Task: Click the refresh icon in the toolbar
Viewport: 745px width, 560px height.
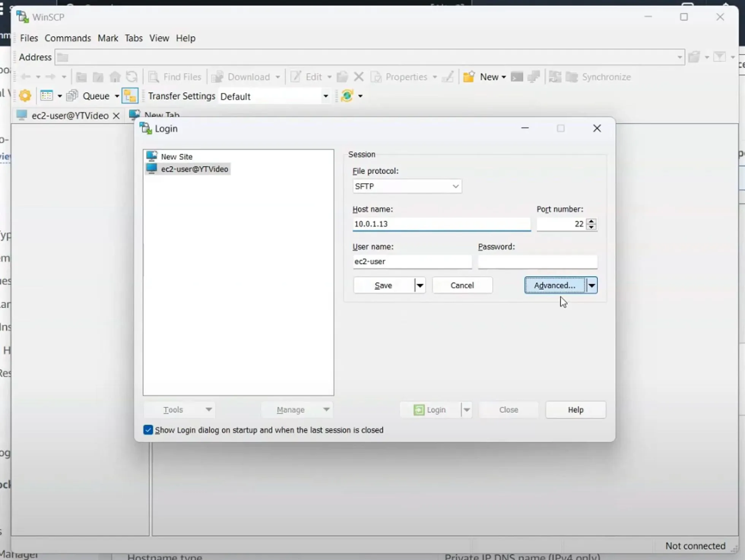Action: (131, 77)
